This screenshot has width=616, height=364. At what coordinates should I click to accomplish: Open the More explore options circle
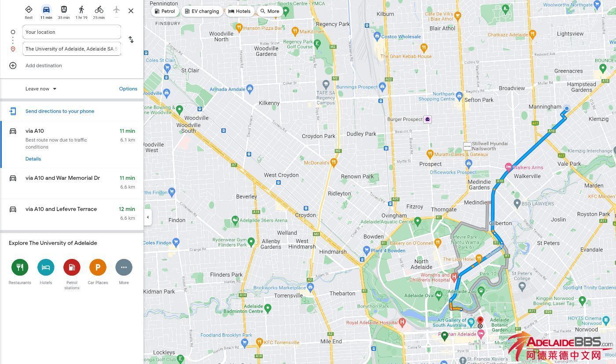[x=124, y=267]
